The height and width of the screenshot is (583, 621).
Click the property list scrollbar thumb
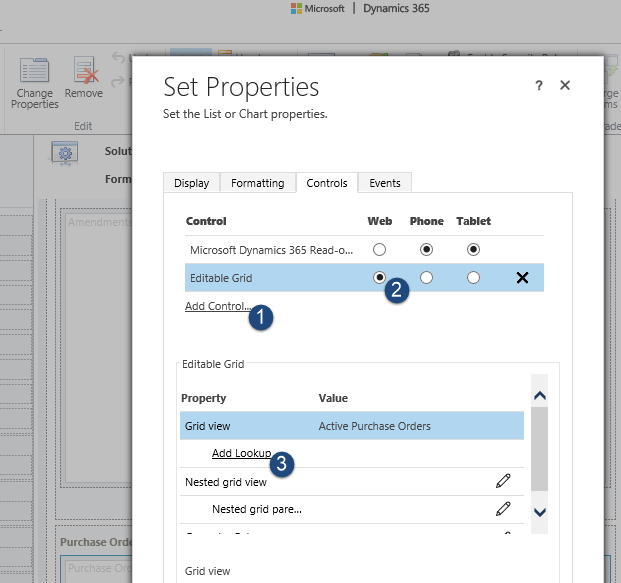[x=539, y=450]
